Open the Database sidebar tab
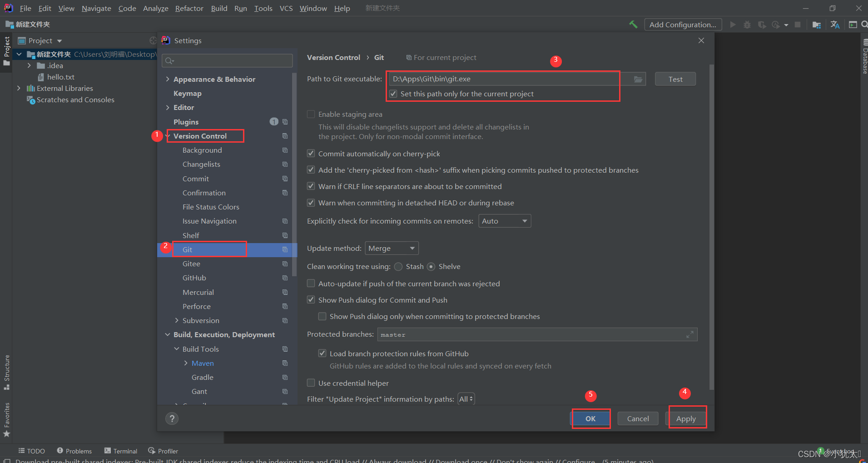868x463 pixels. pos(864,56)
